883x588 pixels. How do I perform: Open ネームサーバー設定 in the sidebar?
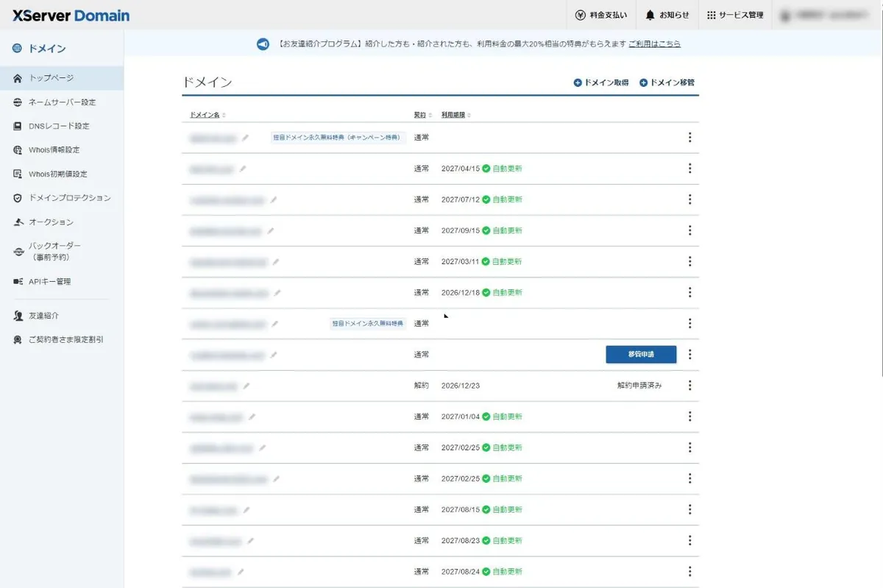pyautogui.click(x=62, y=102)
